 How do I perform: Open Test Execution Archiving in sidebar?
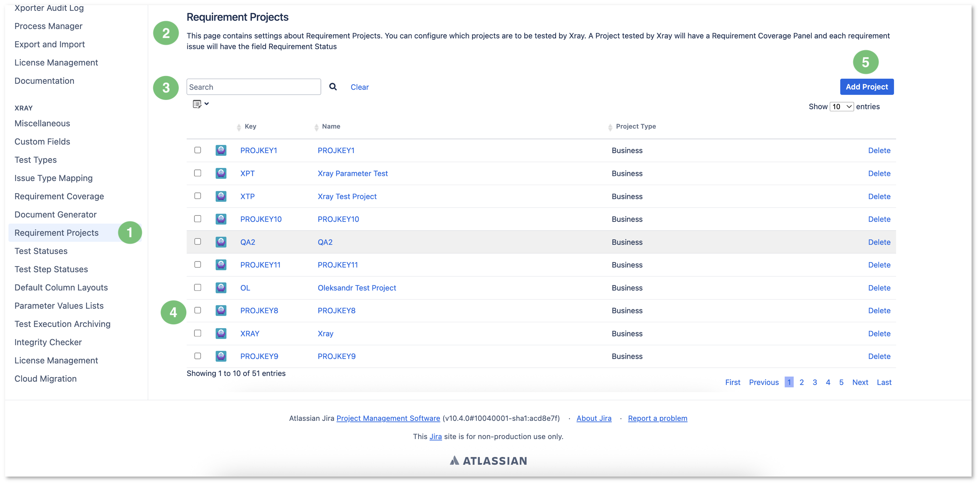click(x=62, y=324)
